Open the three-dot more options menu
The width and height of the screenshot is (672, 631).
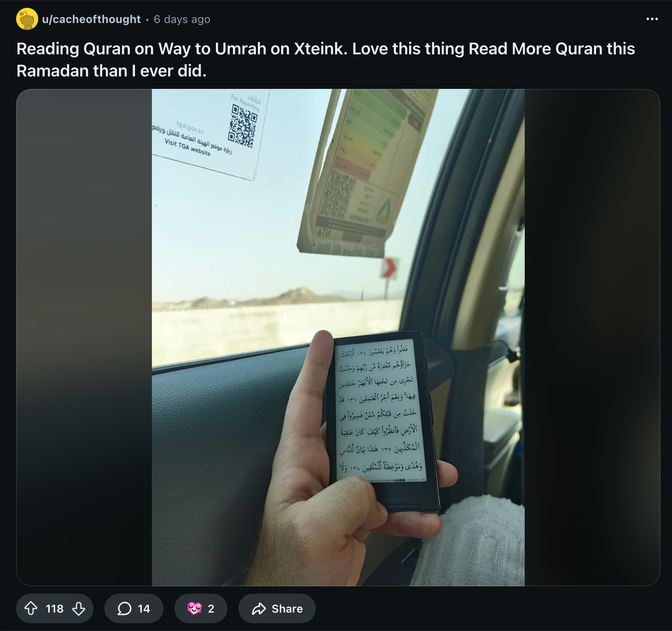(x=652, y=19)
